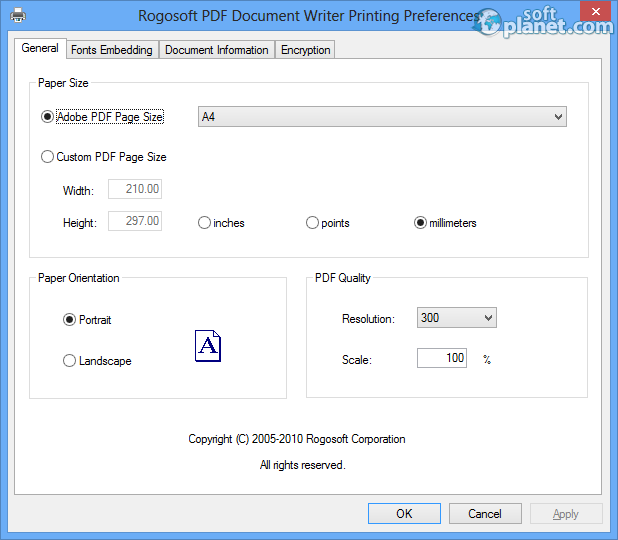618x540 pixels.
Task: Open the A4 page size dropdown
Action: [x=382, y=117]
